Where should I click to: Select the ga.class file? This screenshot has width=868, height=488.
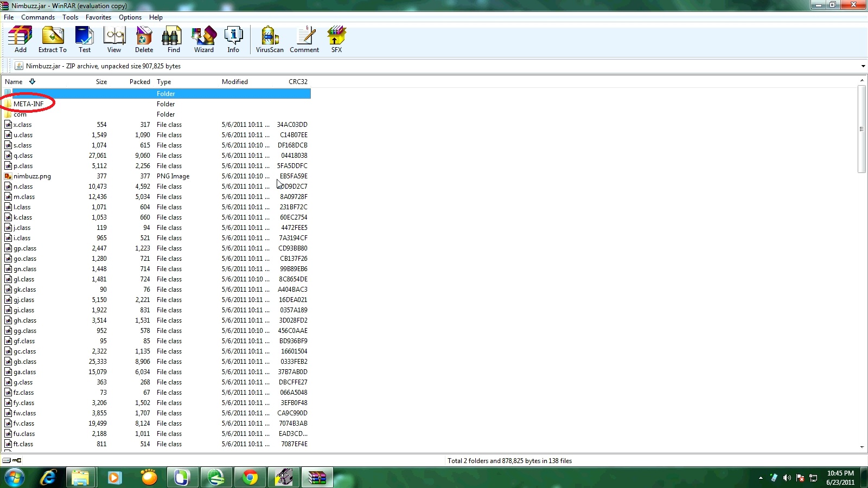[25, 372]
